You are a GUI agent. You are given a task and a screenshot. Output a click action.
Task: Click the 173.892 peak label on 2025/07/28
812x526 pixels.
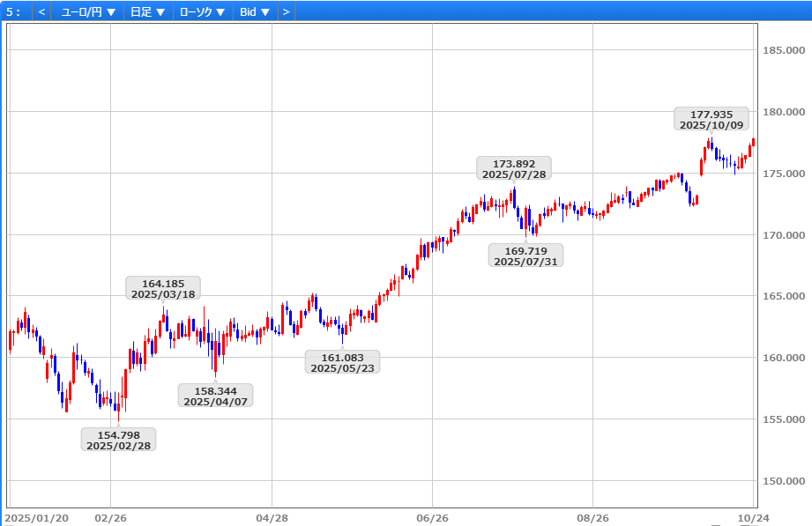click(x=514, y=168)
